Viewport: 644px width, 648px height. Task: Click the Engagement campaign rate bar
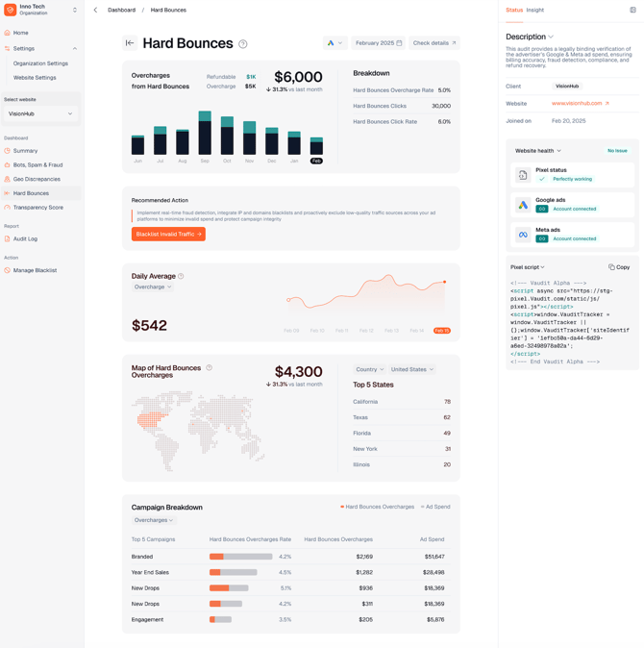220,619
